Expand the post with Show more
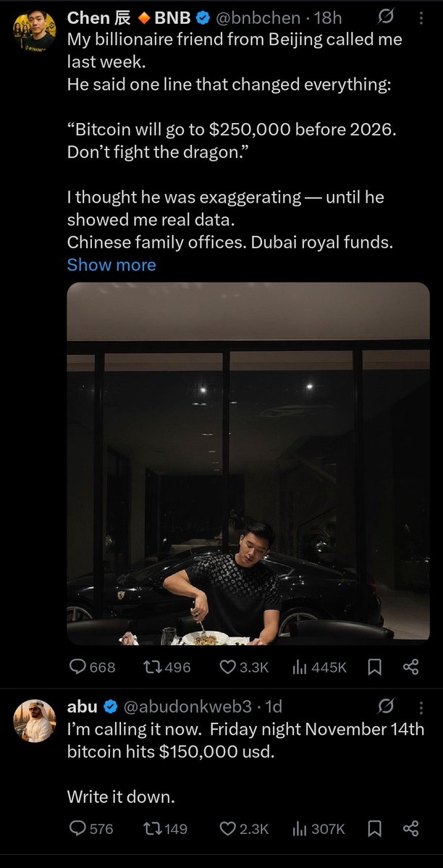The width and height of the screenshot is (443, 868). (111, 265)
